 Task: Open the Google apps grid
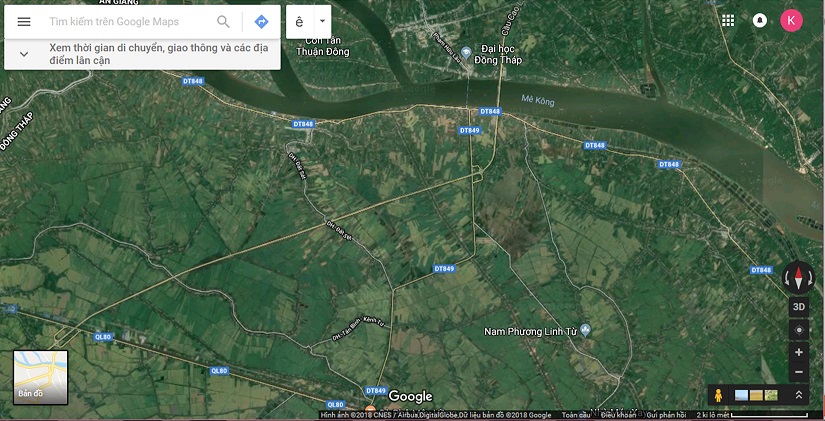(x=728, y=21)
